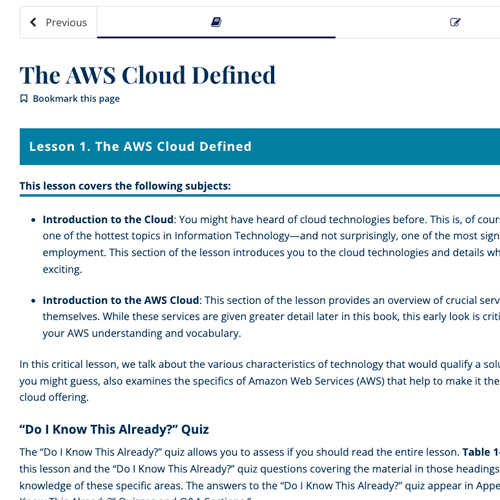Click the your AWS understanding and vocabulary line
Image resolution: width=500 pixels, height=500 pixels.
pos(142,333)
